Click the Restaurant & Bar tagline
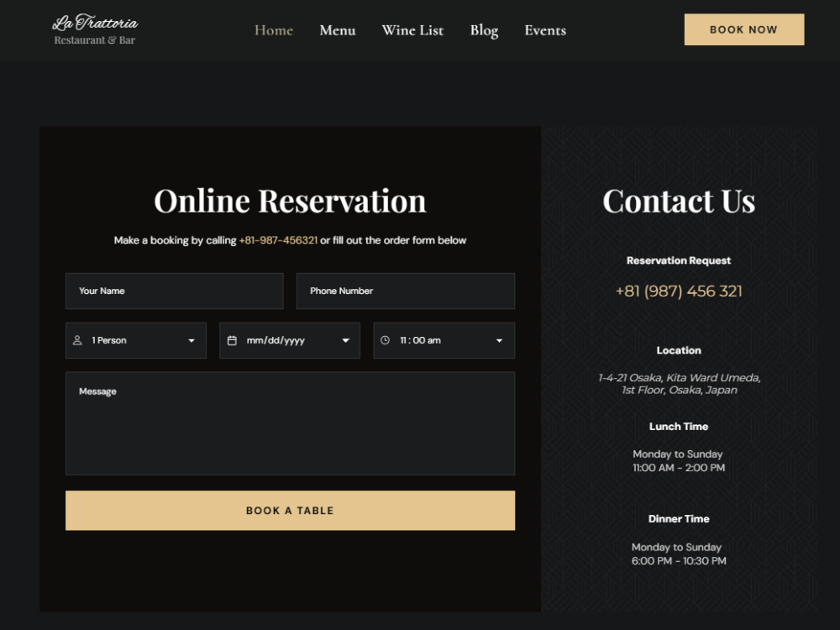This screenshot has height=630, width=840. coord(95,40)
